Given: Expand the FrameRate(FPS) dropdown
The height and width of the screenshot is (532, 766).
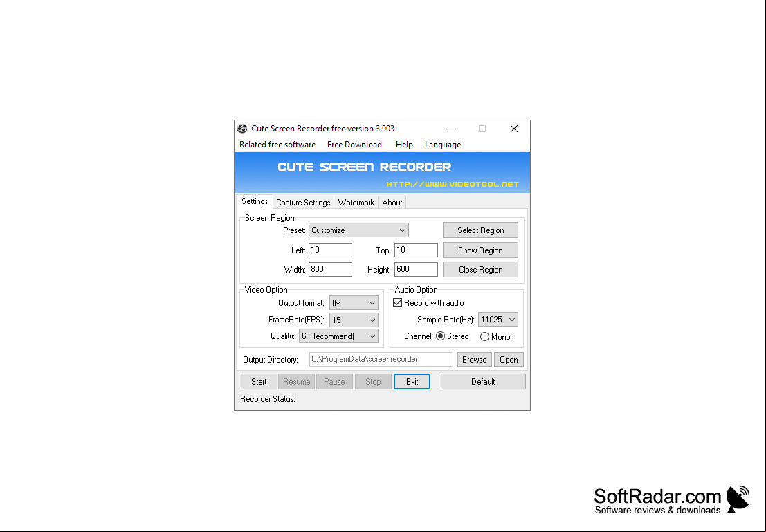Looking at the screenshot, I should 354,320.
